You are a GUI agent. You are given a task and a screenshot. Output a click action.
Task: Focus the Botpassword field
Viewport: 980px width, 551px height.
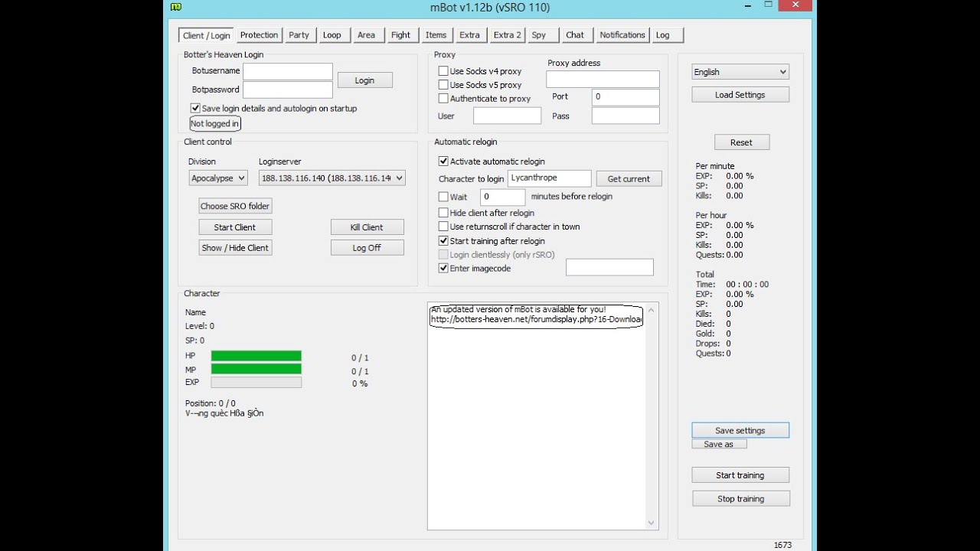click(288, 90)
